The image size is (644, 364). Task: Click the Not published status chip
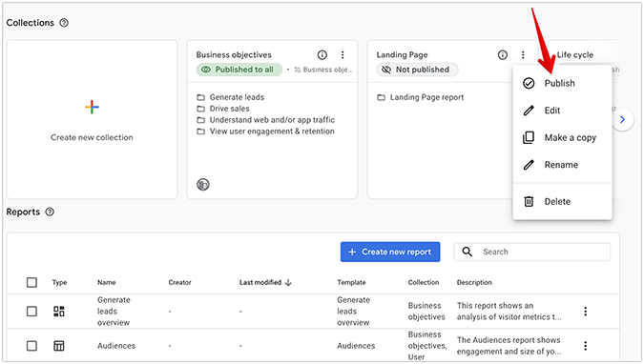point(417,70)
